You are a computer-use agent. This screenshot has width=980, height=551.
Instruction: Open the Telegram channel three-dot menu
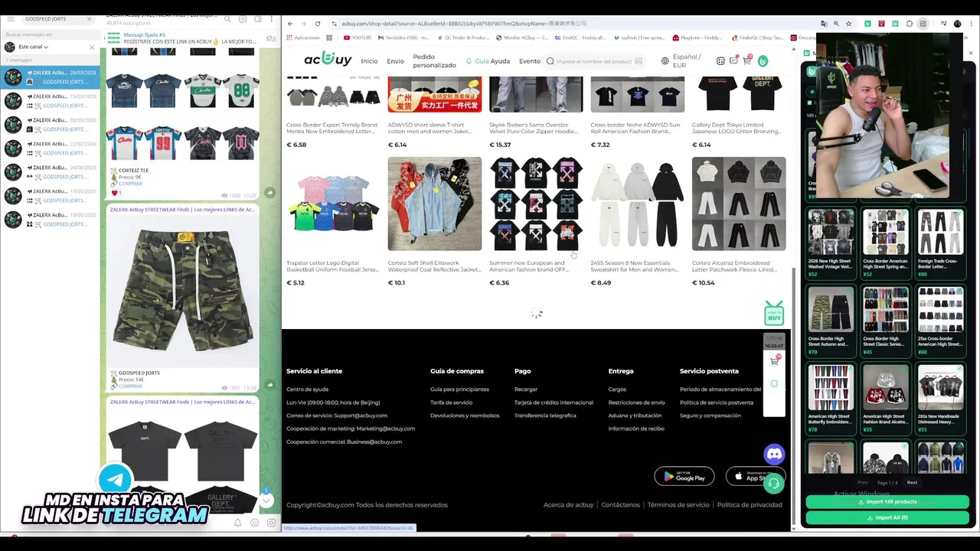click(271, 19)
